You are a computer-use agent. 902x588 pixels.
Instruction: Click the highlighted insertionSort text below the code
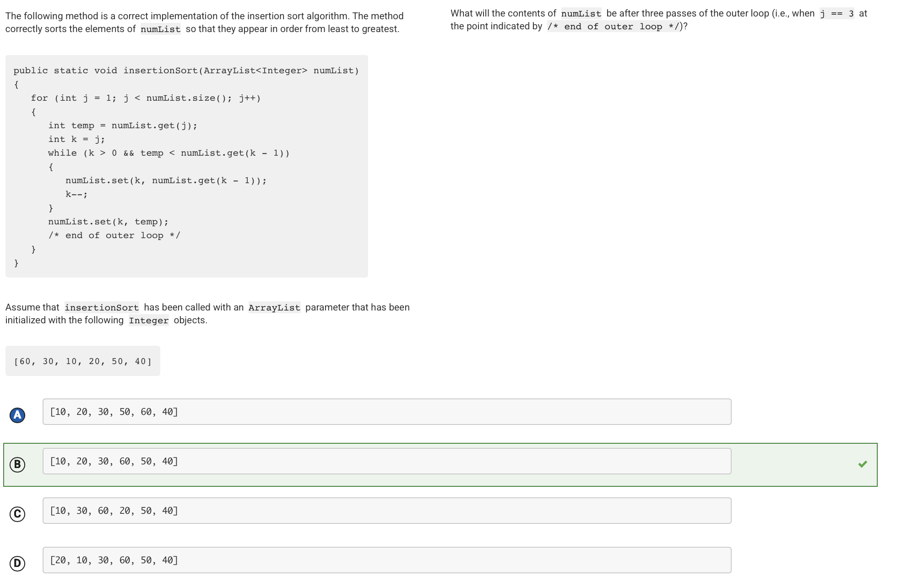[102, 307]
